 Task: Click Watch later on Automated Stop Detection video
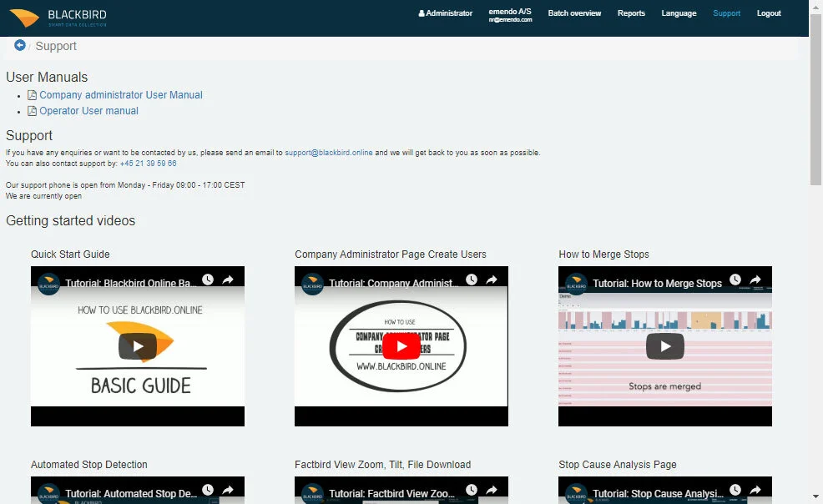pos(208,490)
